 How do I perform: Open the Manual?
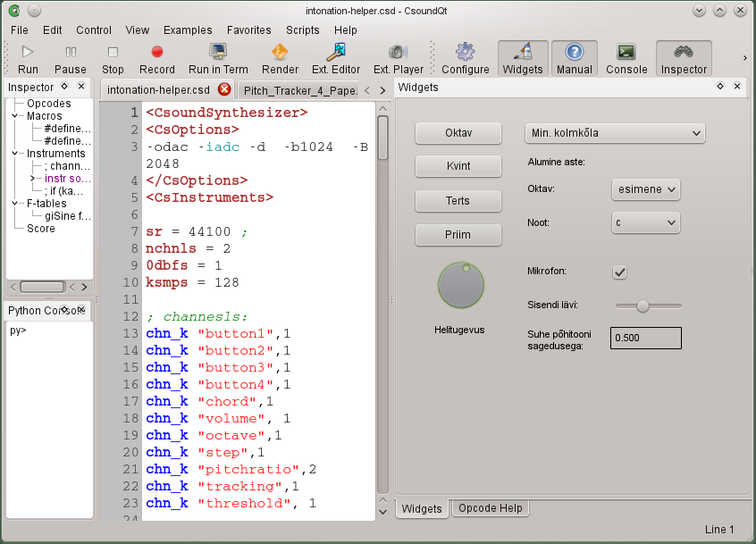click(575, 59)
